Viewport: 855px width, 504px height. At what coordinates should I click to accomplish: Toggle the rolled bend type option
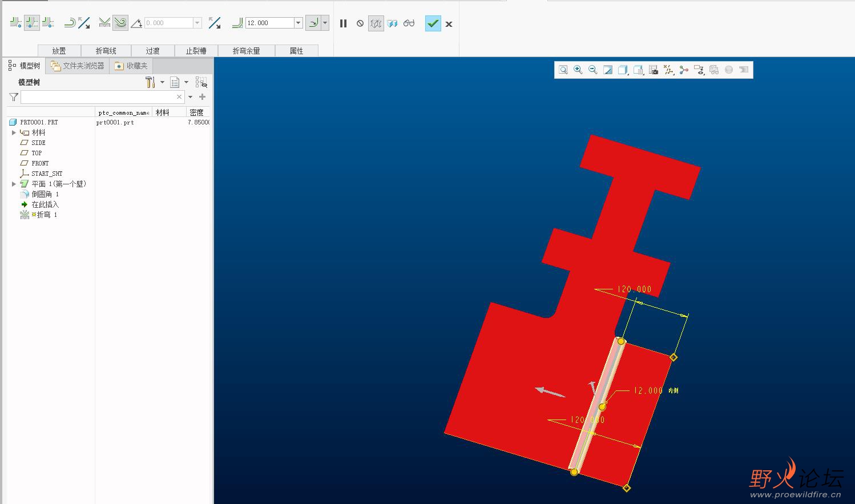click(120, 23)
